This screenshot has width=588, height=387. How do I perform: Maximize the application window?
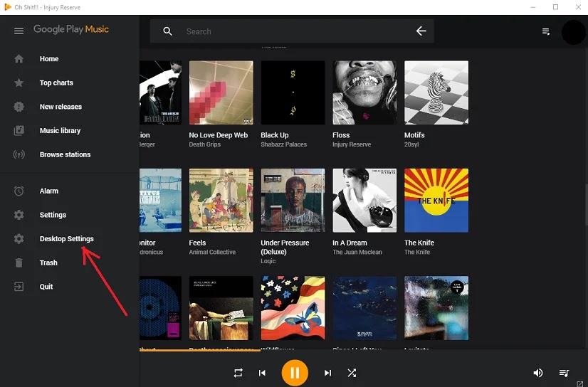[x=556, y=7]
